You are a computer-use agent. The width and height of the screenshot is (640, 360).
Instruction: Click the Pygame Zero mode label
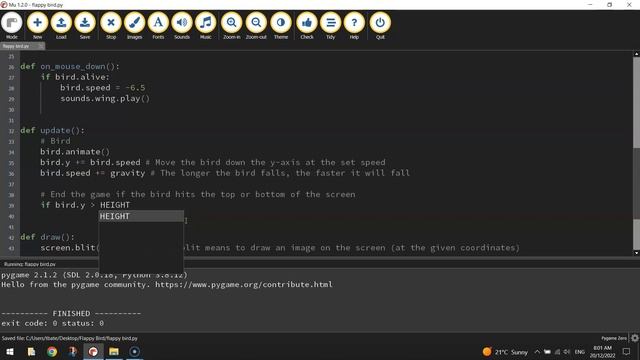click(x=614, y=338)
